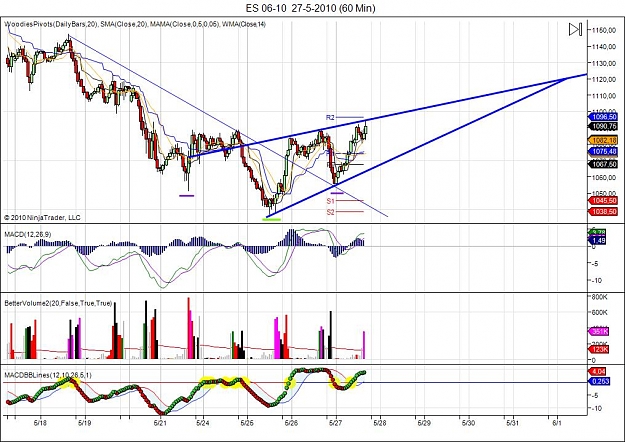Click the 1150,00 price axis label

pyautogui.click(x=604, y=30)
